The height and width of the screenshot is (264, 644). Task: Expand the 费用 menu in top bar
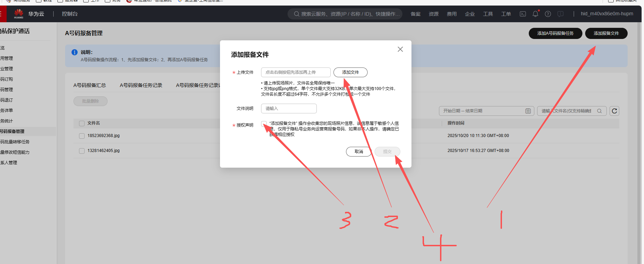click(x=451, y=14)
